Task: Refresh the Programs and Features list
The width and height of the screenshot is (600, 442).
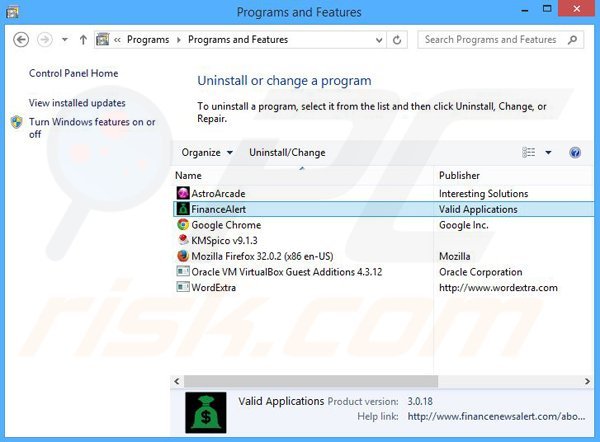Action: tap(397, 40)
